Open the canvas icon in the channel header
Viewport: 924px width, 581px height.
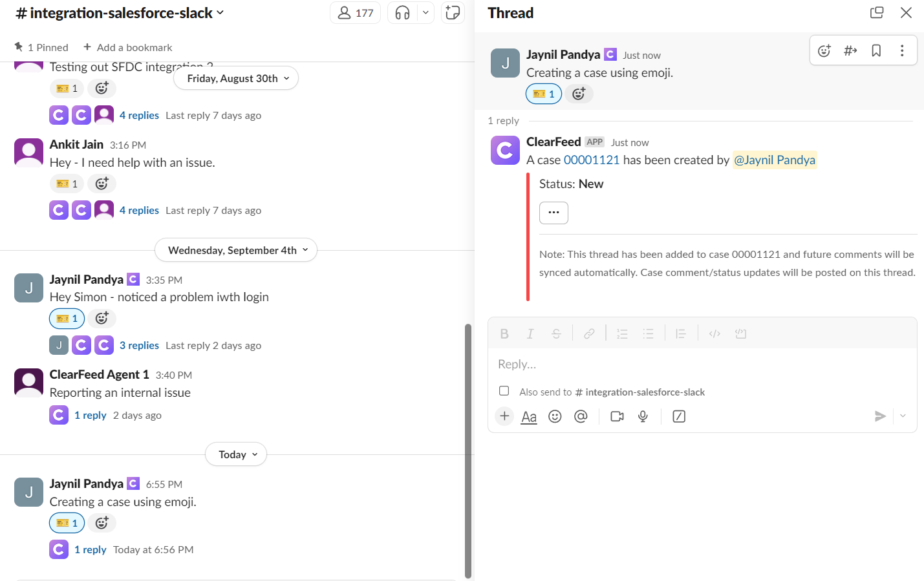[453, 13]
